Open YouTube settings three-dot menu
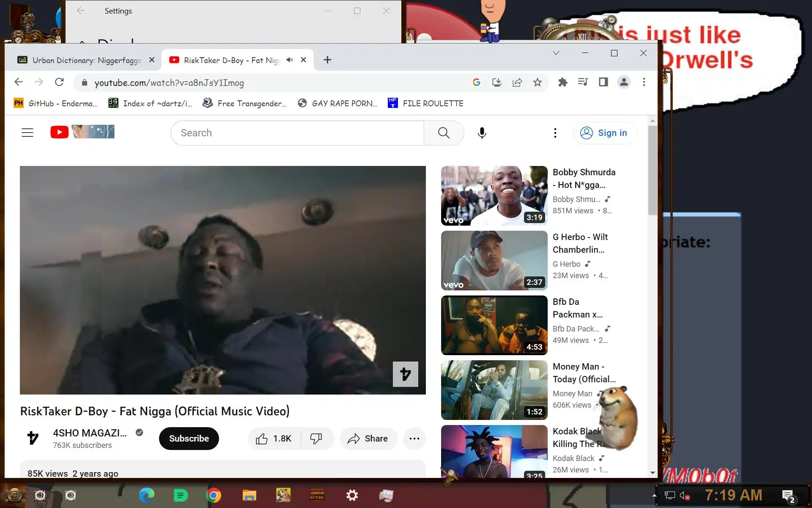The image size is (812, 508). tap(555, 133)
